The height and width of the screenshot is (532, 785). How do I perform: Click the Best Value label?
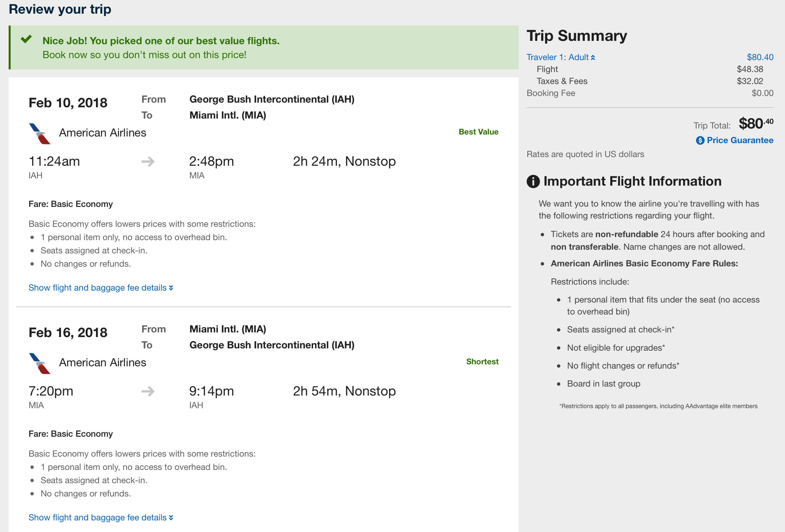point(478,132)
